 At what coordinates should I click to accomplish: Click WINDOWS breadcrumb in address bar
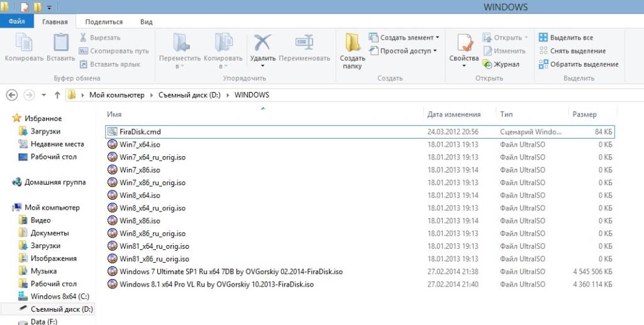[x=252, y=95]
